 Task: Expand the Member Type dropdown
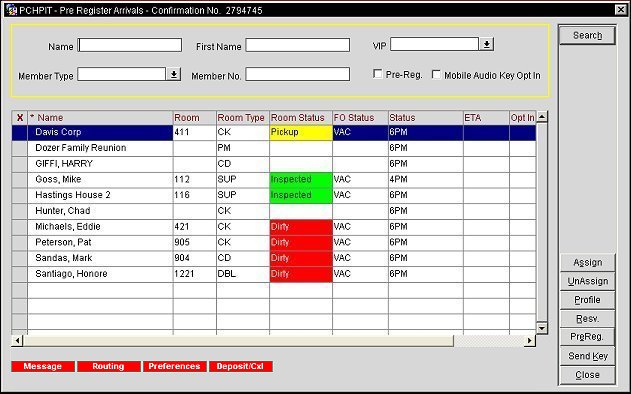[174, 74]
